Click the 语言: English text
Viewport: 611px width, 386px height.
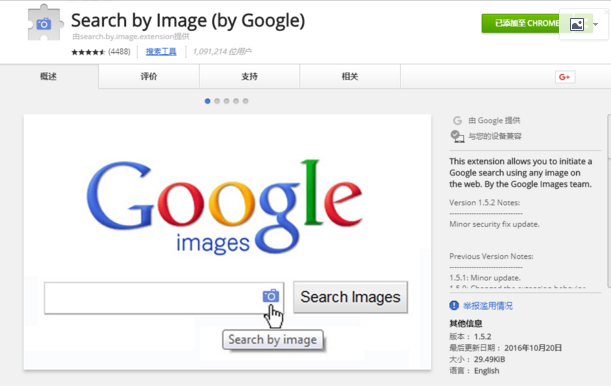point(474,371)
